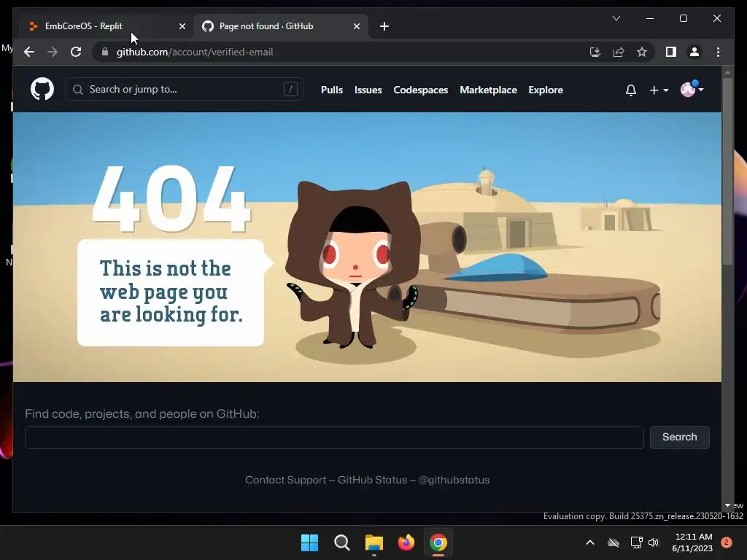Image resolution: width=747 pixels, height=560 pixels.
Task: Go forward with the arrow button
Action: [53, 52]
